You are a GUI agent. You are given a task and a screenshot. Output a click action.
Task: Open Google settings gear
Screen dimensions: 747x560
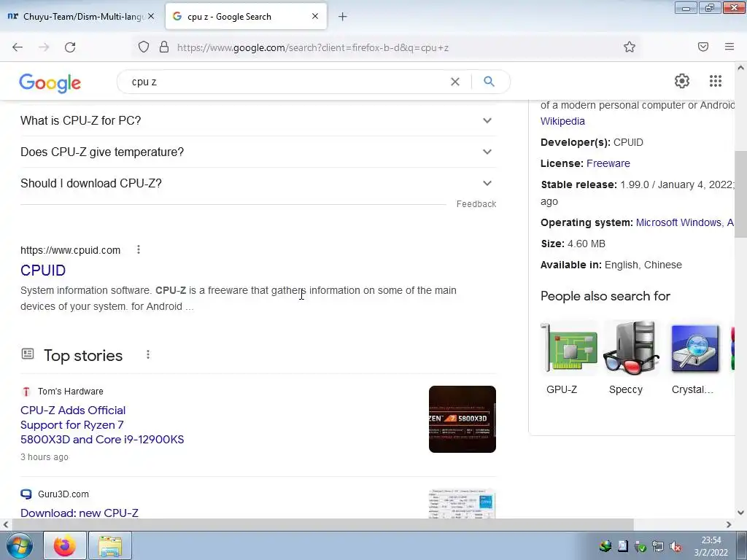point(682,81)
